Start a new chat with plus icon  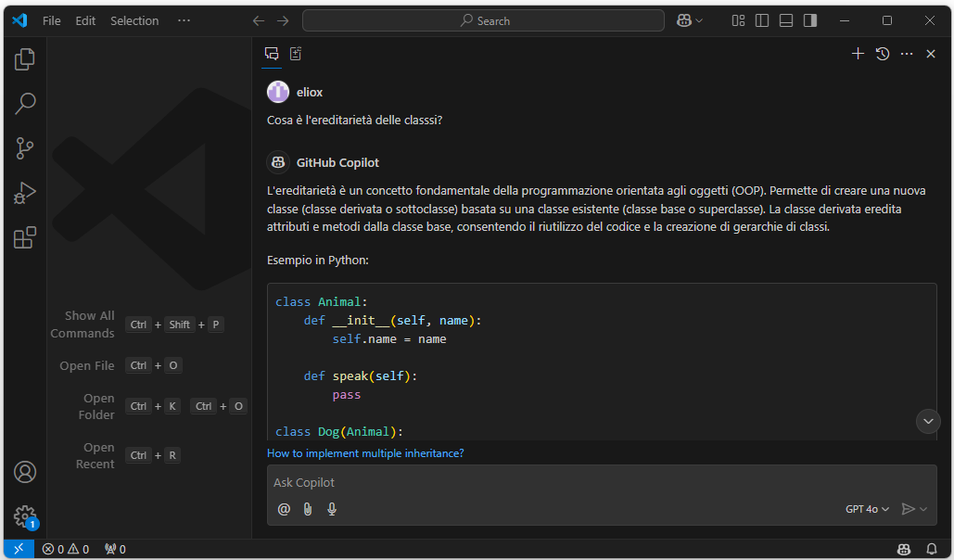click(x=858, y=54)
